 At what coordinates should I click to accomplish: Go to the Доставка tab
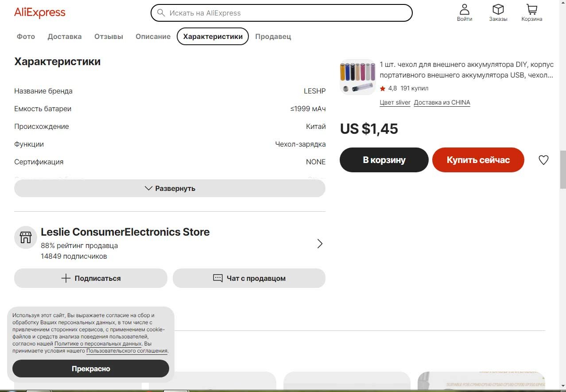tap(65, 36)
